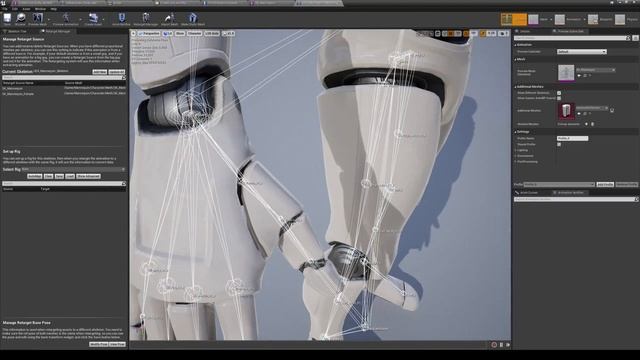Viewport: 640px width, 360px height.
Task: Switch to the Skeleton Tree tab
Action: 18,31
